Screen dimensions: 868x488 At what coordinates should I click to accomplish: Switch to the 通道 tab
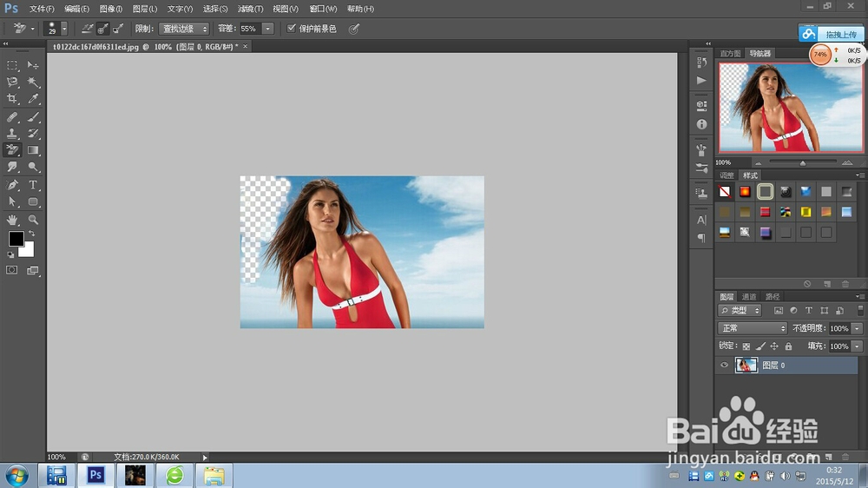749,297
